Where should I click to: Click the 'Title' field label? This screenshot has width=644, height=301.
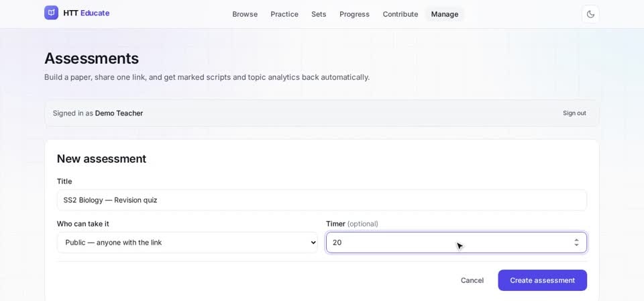tap(64, 181)
